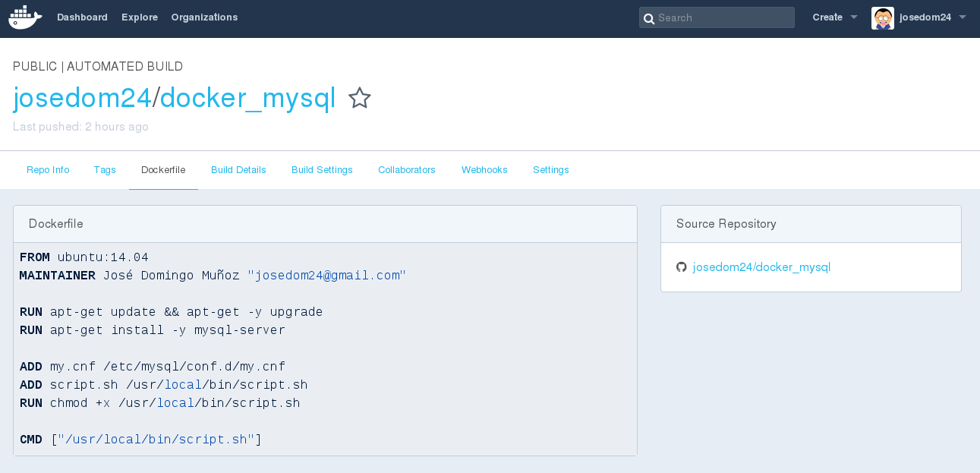Open the Tags tab
Image resolution: width=980 pixels, height=473 pixels.
tap(105, 170)
